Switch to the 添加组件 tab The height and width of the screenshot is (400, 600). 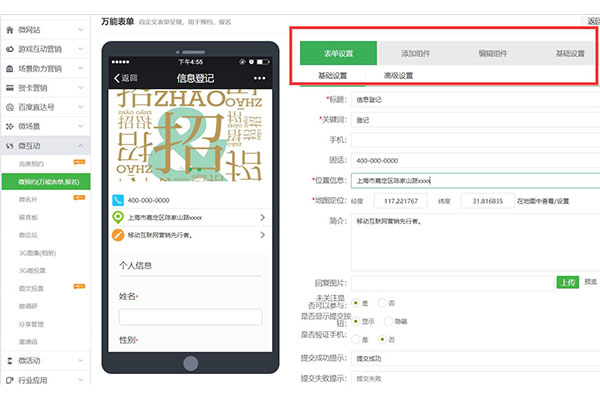(x=416, y=53)
